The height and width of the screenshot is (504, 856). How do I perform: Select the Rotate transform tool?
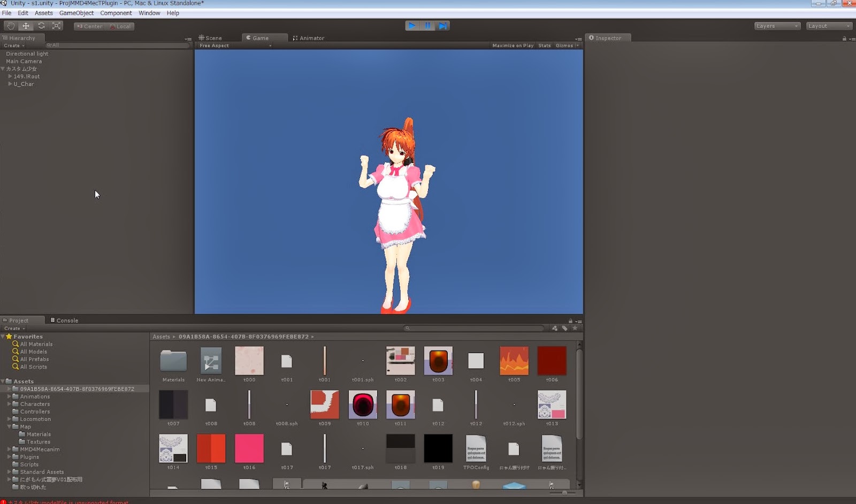tap(41, 26)
